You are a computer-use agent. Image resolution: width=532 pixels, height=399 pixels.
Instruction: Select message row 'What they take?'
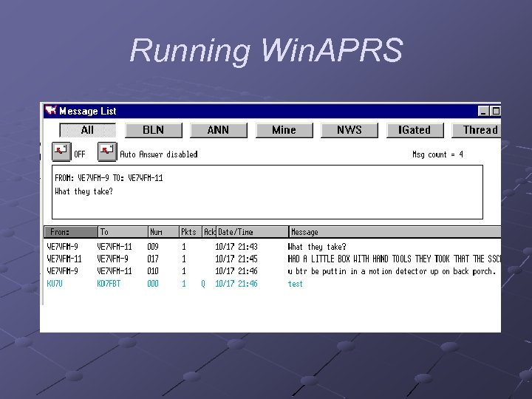point(273,247)
